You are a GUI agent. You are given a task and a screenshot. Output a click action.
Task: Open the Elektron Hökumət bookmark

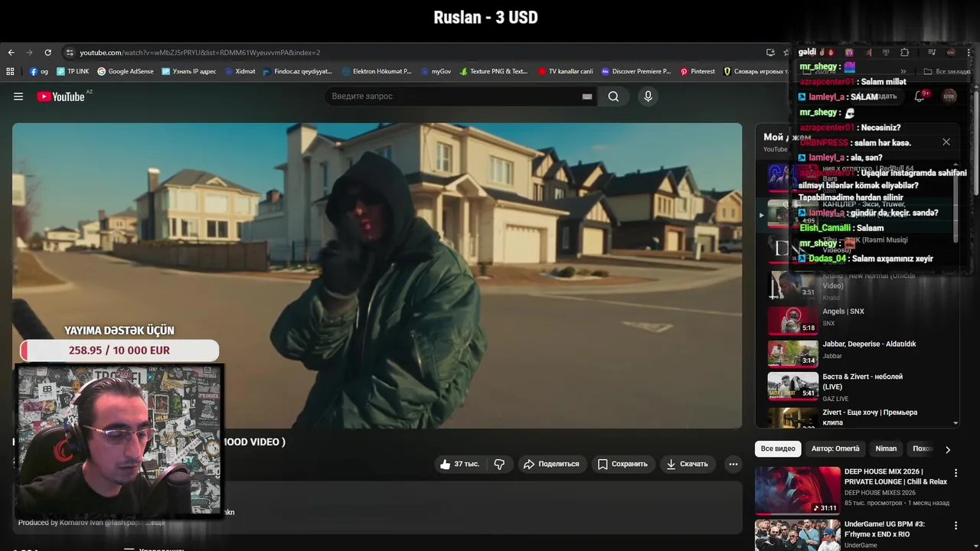point(377,71)
